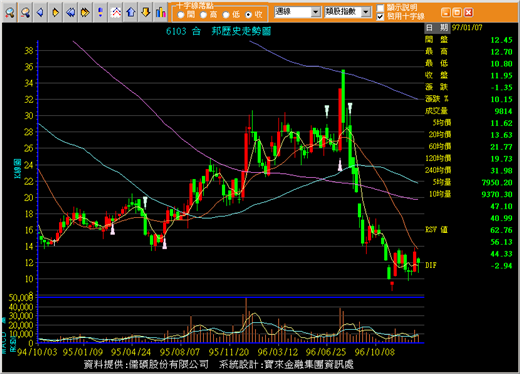Image resolution: width=520 pixels, height=374 pixels.
Task: Click the red-blue chevron lines icon
Action: click(x=116, y=13)
